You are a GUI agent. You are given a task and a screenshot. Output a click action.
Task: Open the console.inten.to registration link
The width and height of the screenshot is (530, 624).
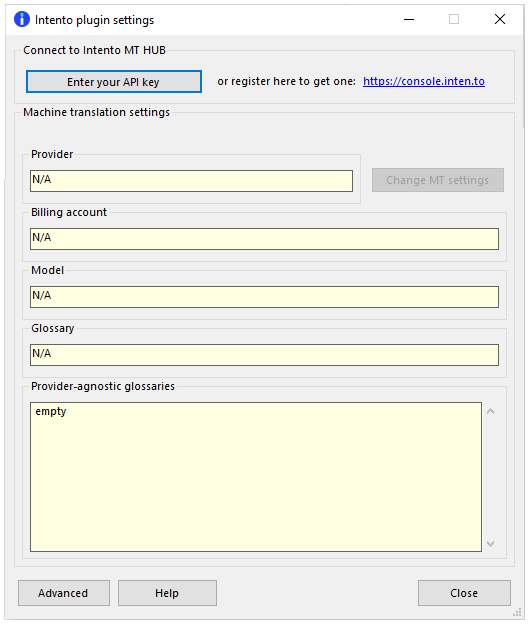[424, 81]
